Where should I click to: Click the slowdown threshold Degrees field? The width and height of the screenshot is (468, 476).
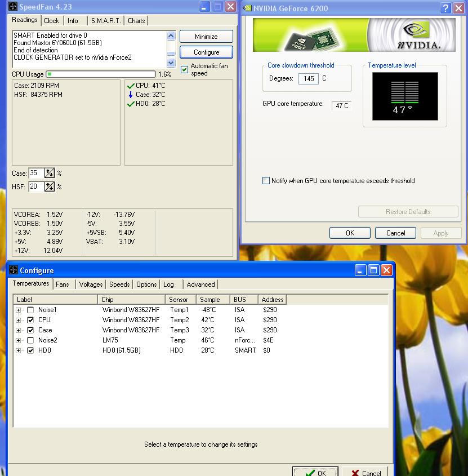click(x=309, y=79)
